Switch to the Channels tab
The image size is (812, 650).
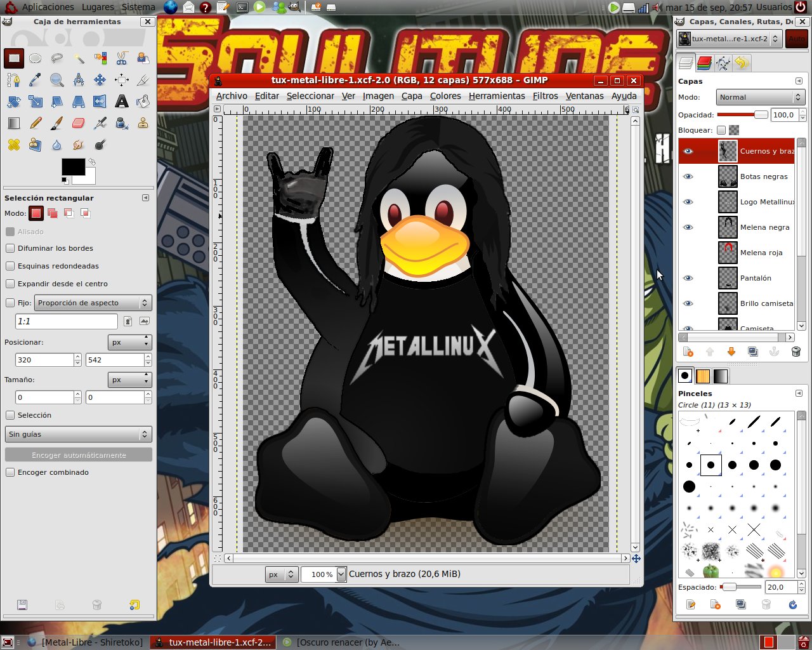pos(704,63)
